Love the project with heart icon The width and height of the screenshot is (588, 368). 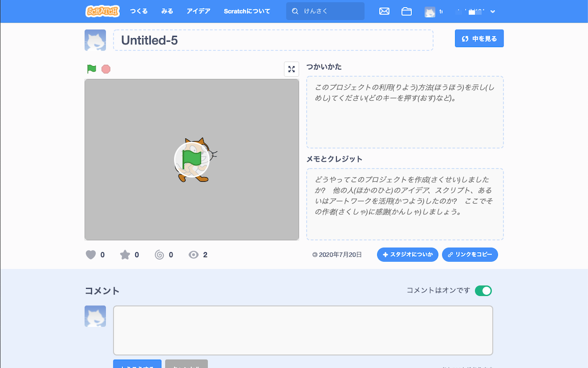[91, 254]
